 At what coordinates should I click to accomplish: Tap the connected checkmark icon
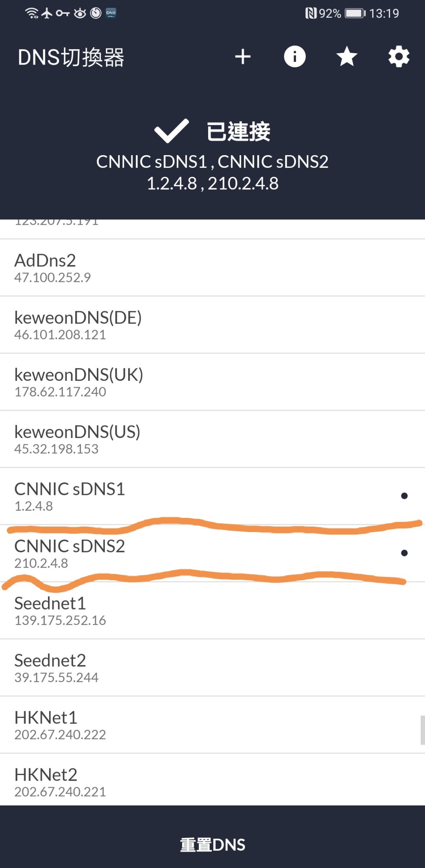[x=172, y=131]
